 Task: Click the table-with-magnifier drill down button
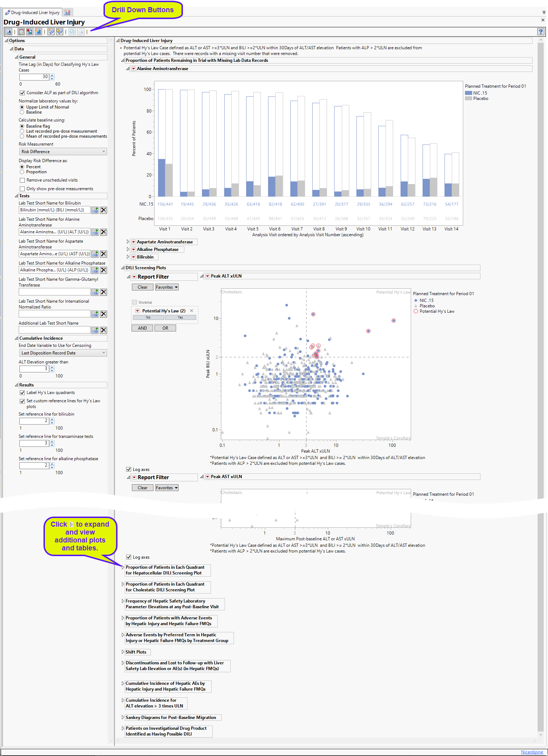point(21,32)
